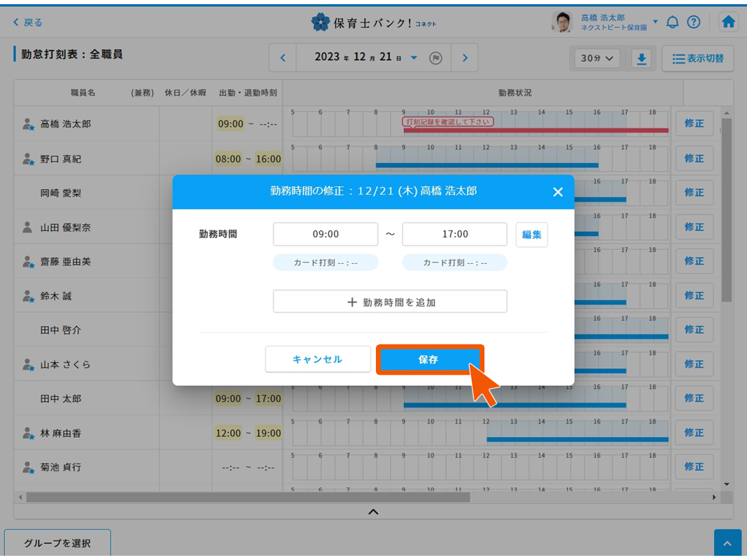
Task: Click 表示切替 to switch view
Action: point(697,59)
